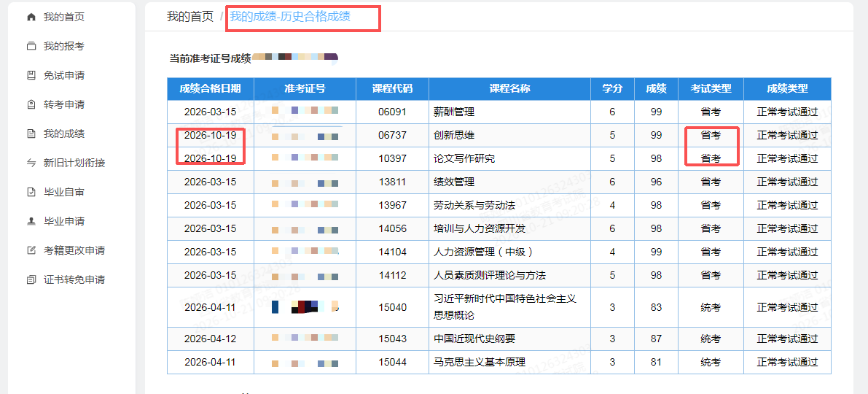Image resolution: width=868 pixels, height=394 pixels.
Task: Click the 课程代码 column header
Action: pyautogui.click(x=393, y=89)
